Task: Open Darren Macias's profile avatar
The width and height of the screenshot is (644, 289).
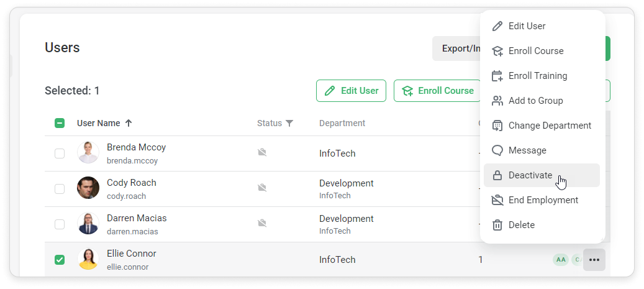Action: pyautogui.click(x=88, y=224)
